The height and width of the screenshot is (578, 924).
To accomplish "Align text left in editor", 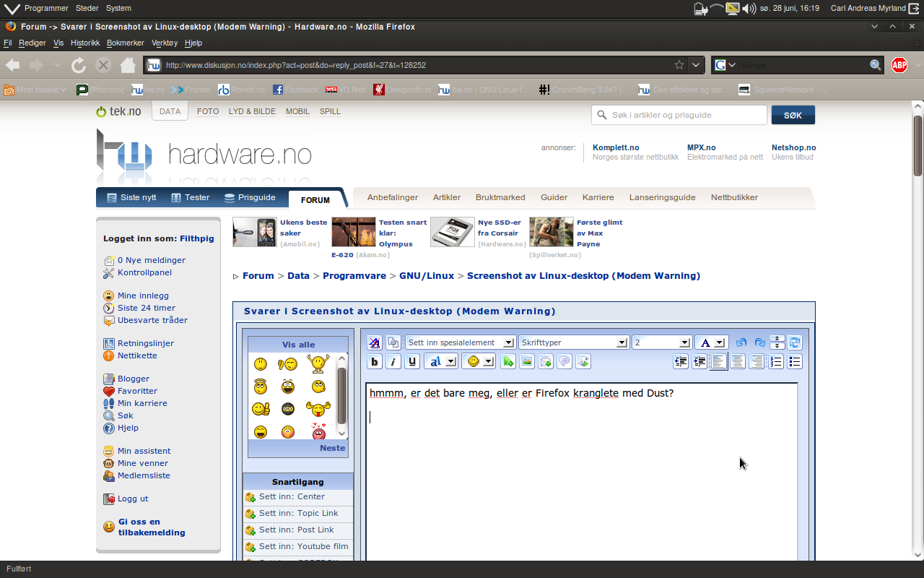I will (x=719, y=362).
